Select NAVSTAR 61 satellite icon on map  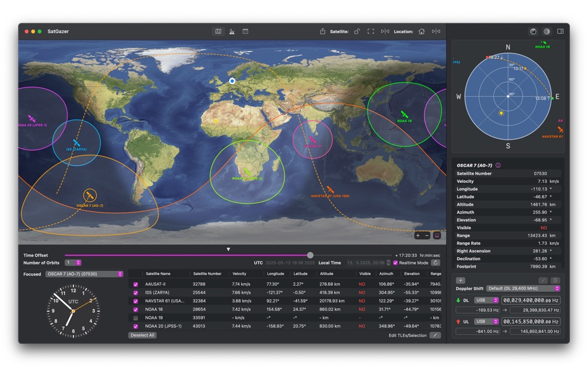coord(330,190)
